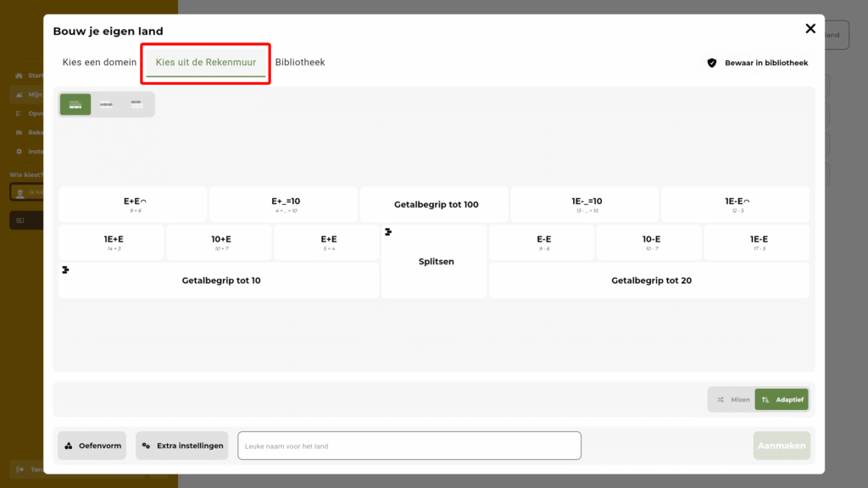868x488 pixels.
Task: Toggle Adaptief mode
Action: (x=782, y=399)
